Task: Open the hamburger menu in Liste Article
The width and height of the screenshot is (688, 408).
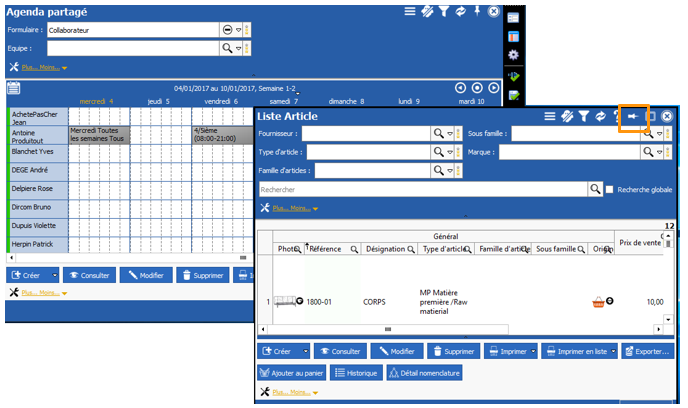Action: pos(549,117)
